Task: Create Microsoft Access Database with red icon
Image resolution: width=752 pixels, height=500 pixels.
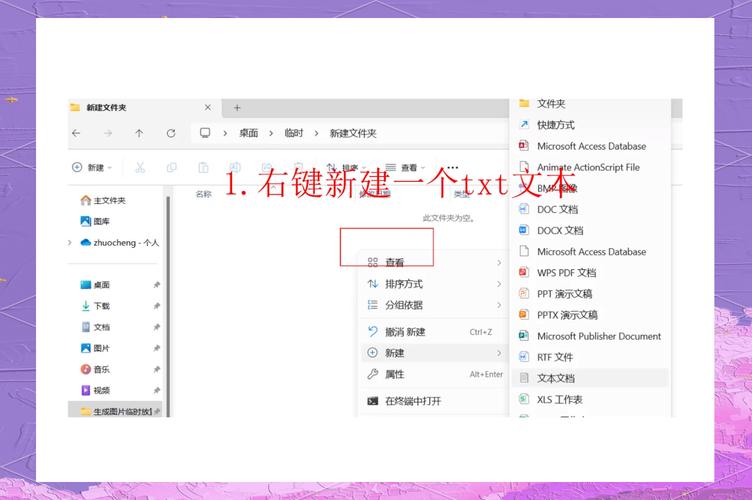Action: point(590,146)
